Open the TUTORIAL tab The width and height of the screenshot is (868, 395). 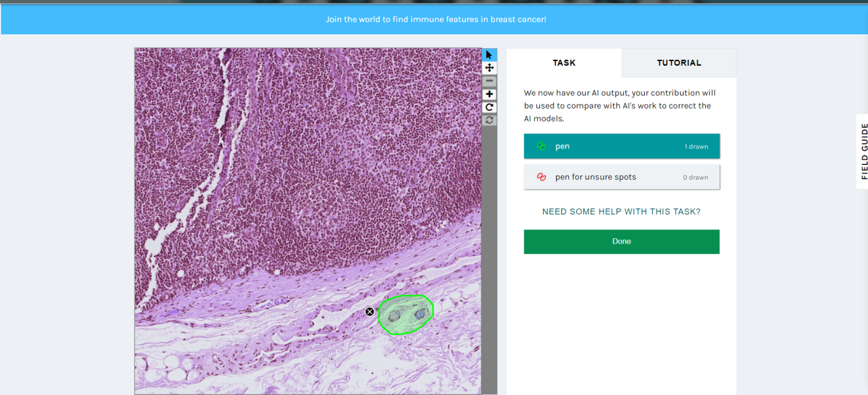click(x=679, y=62)
